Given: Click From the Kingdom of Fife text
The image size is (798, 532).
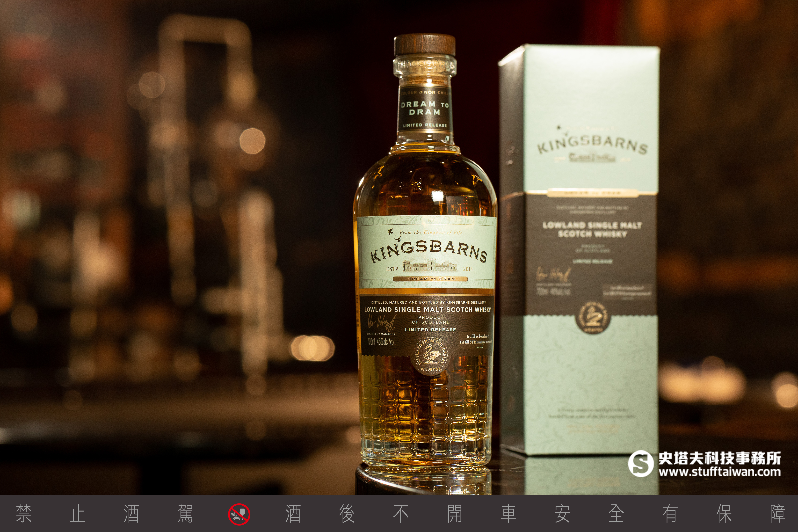Looking at the screenshot, I should coord(431,232).
